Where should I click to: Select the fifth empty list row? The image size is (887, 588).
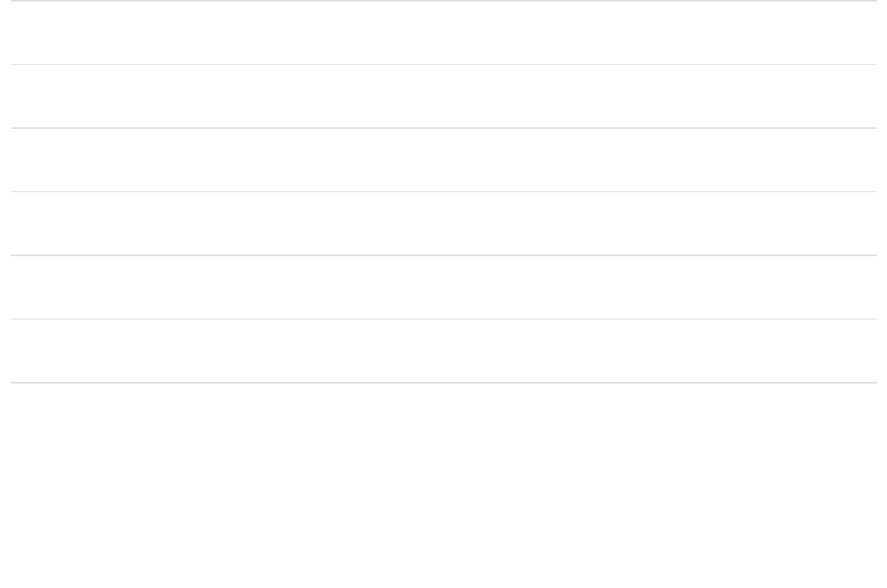click(x=443, y=287)
